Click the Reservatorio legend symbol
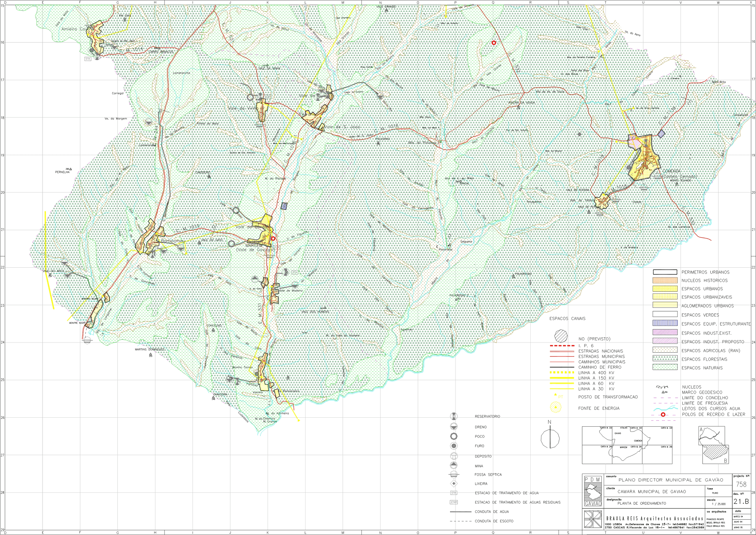Screen dimensions: 756x535 pyautogui.click(x=454, y=417)
